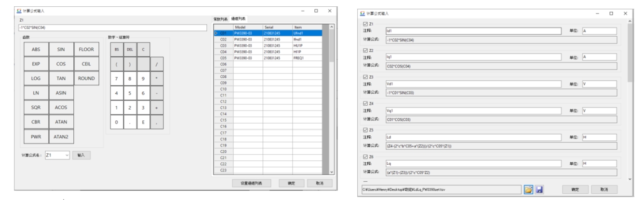Screen dimensions: 644x200
Task: Insert the ROUND function
Action: coord(86,78)
